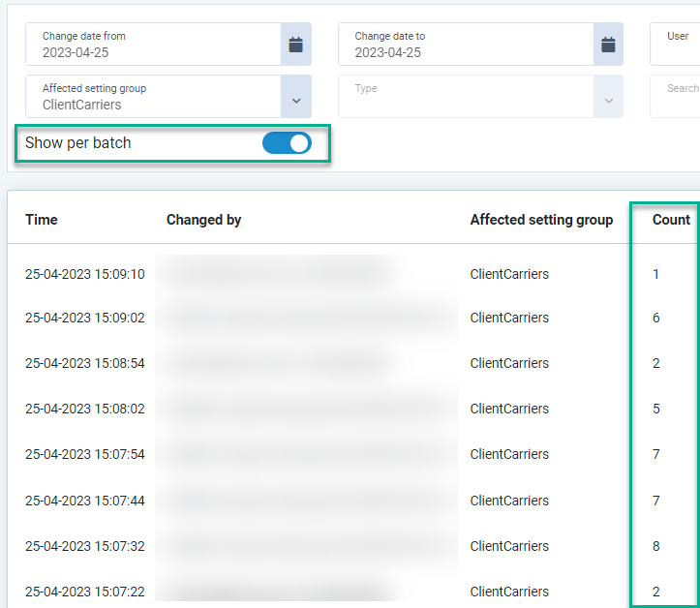Toggle the Show per batch switch
Viewport: 700px width, 608px height.
click(287, 143)
